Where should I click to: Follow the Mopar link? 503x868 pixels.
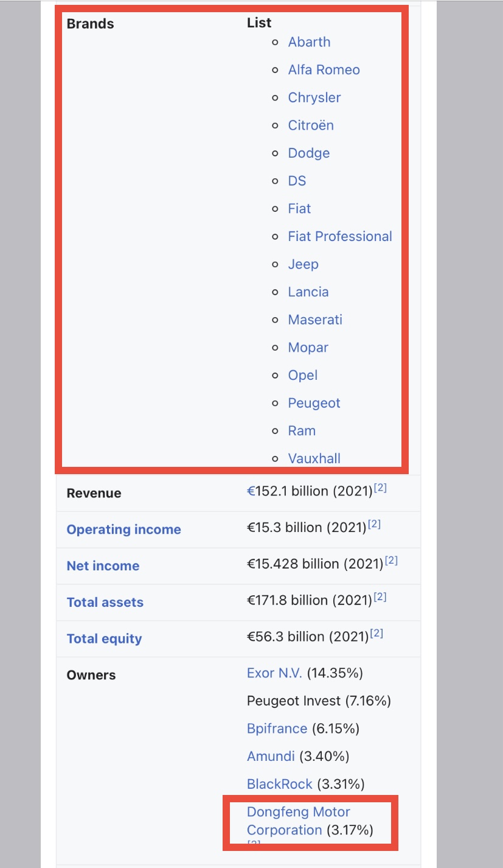pyautogui.click(x=308, y=348)
